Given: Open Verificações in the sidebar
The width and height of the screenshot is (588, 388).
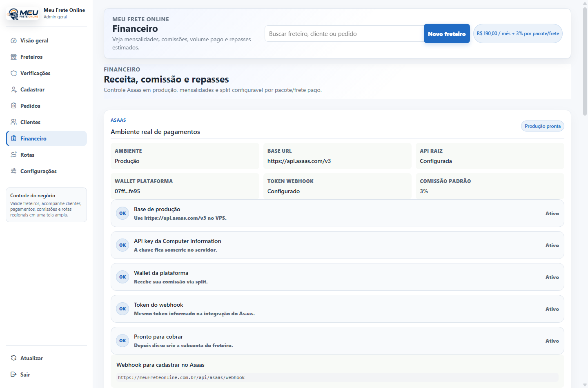Looking at the screenshot, I should coord(47,73).
